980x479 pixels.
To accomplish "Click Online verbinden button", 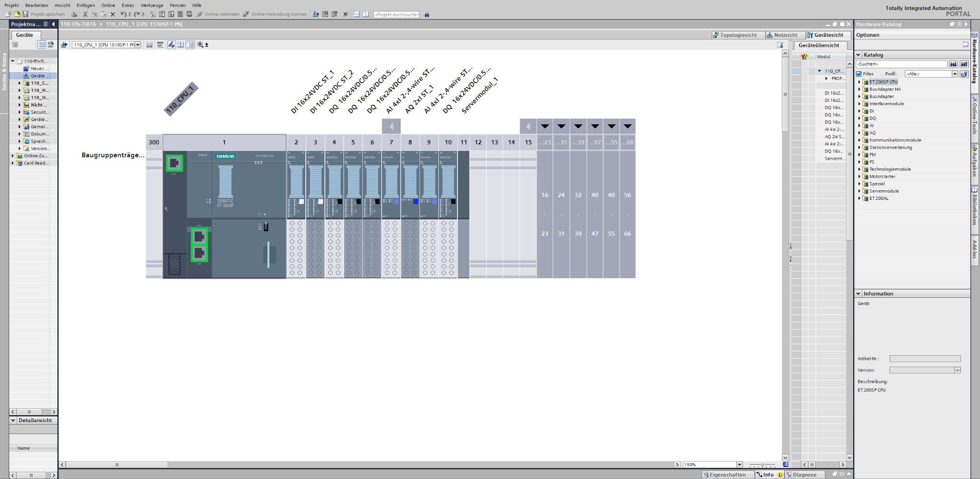I will point(218,14).
